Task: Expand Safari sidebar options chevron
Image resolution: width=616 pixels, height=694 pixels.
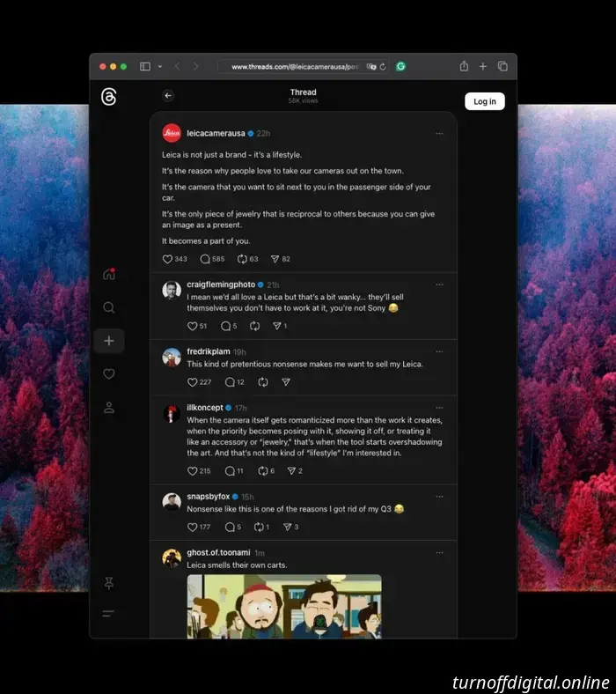Action: 160,66
